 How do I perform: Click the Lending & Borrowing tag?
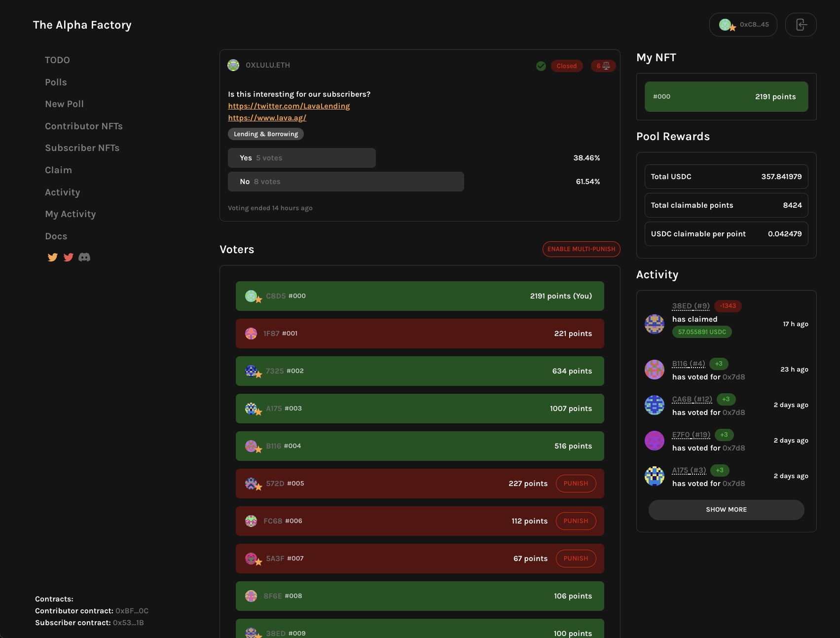[265, 134]
